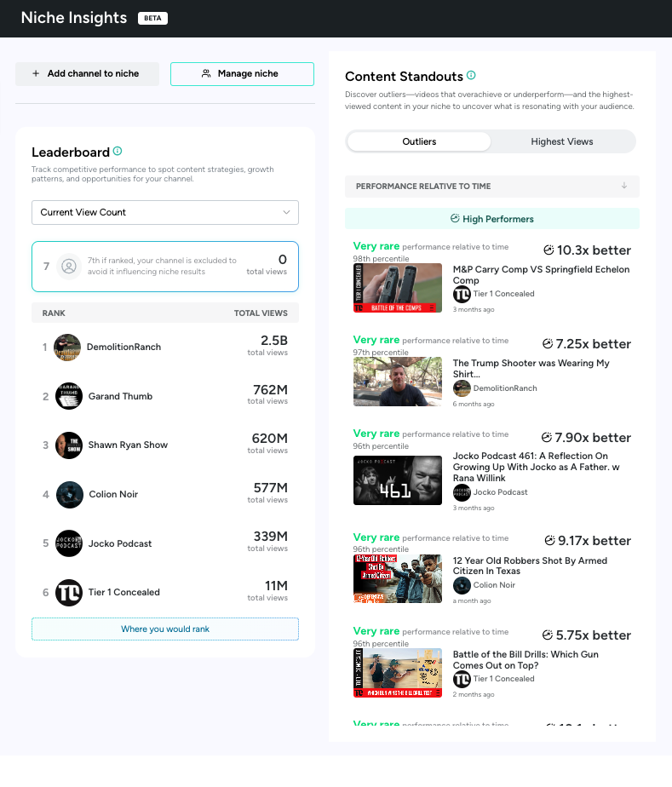672x787 pixels.
Task: Open the Jocko Podcast 461 video title
Action: click(x=536, y=467)
